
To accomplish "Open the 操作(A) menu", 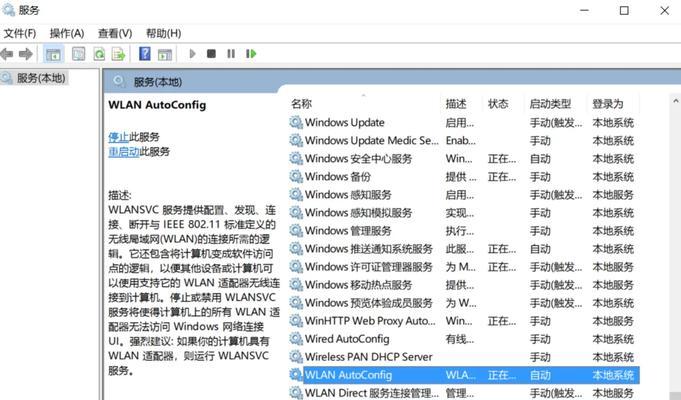I will [67, 33].
